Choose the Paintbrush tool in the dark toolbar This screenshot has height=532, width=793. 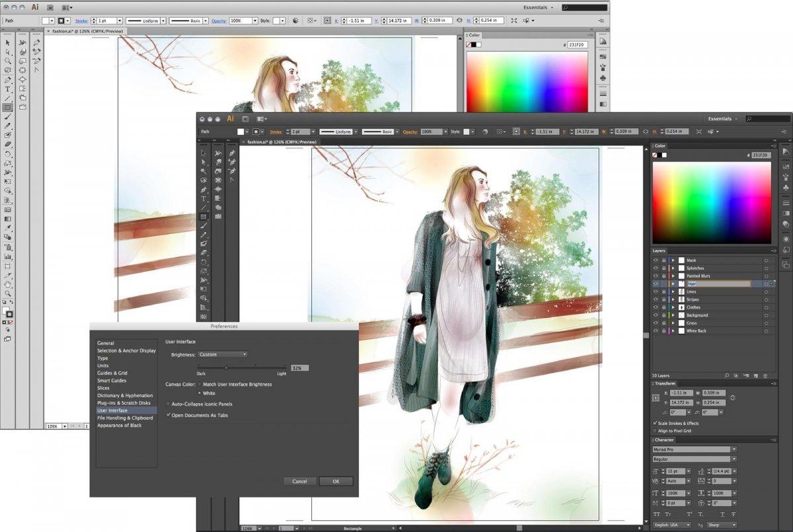(x=204, y=225)
